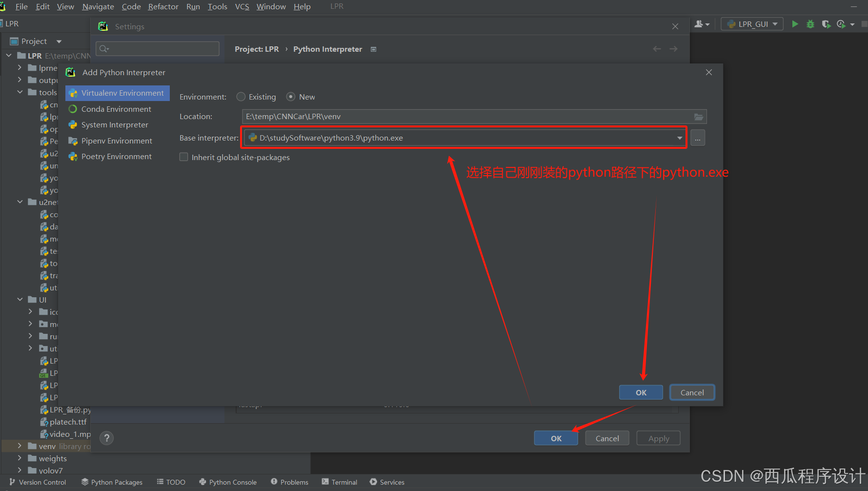The width and height of the screenshot is (868, 491).
Task: Click the help question mark in Settings
Action: click(x=106, y=438)
